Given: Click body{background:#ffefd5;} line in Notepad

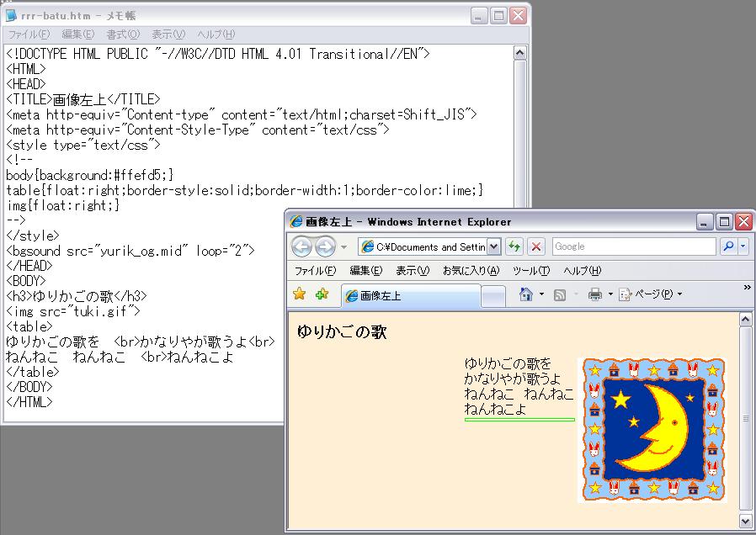Looking at the screenshot, I should point(90,175).
